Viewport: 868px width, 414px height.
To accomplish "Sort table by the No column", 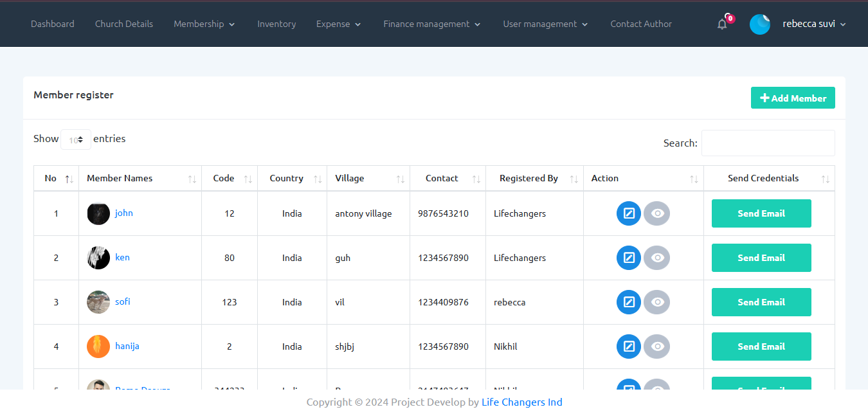I will click(56, 179).
